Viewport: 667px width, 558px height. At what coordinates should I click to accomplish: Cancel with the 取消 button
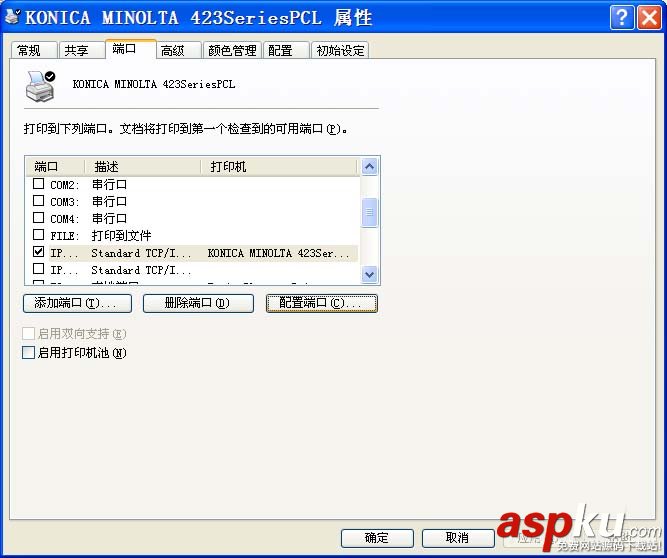458,538
